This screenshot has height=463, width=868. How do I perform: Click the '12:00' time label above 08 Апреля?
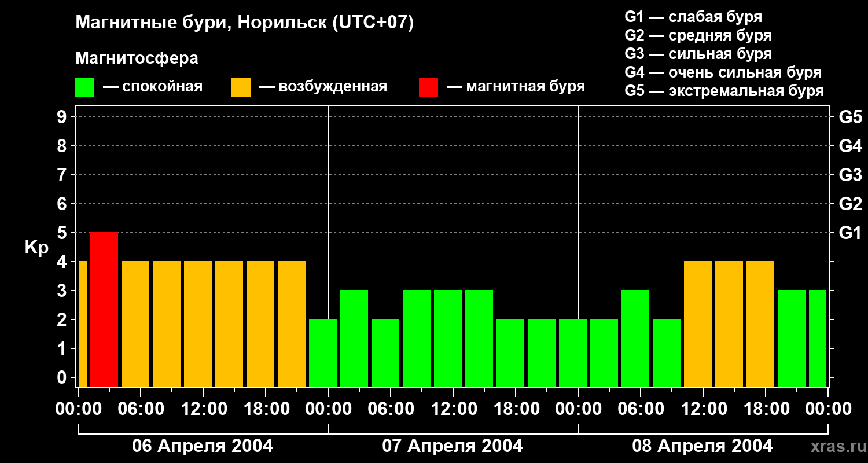703,409
